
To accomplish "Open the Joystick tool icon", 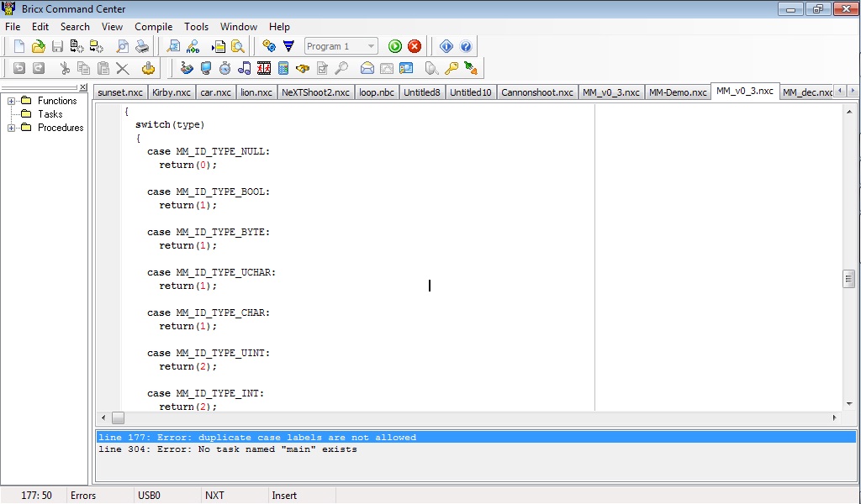I will tap(149, 69).
